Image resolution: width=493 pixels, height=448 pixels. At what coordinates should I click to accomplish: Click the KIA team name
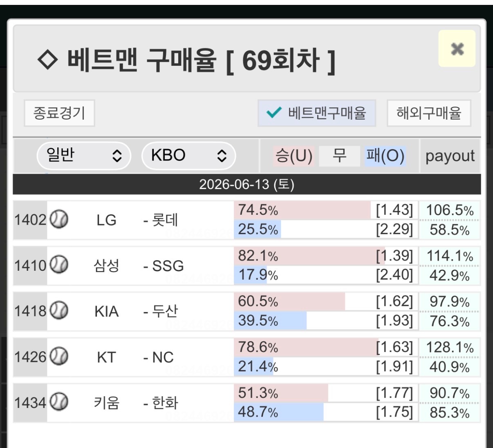pos(106,312)
